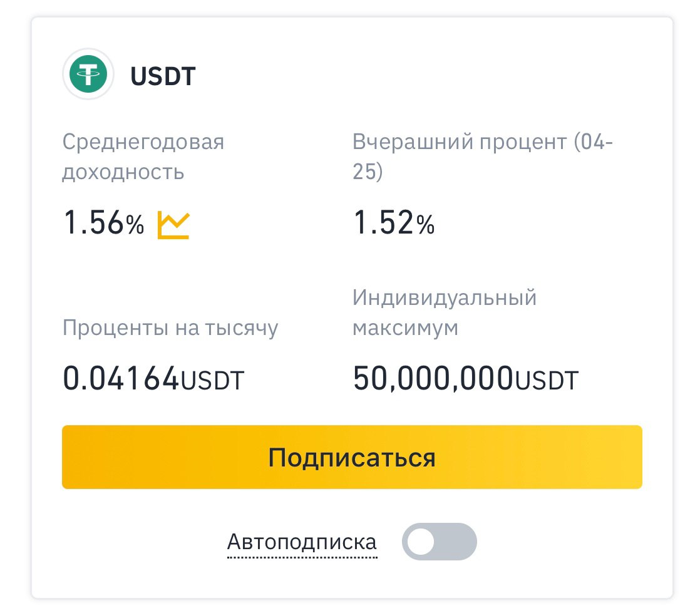Click the green Tether USDT coin icon

point(88,74)
